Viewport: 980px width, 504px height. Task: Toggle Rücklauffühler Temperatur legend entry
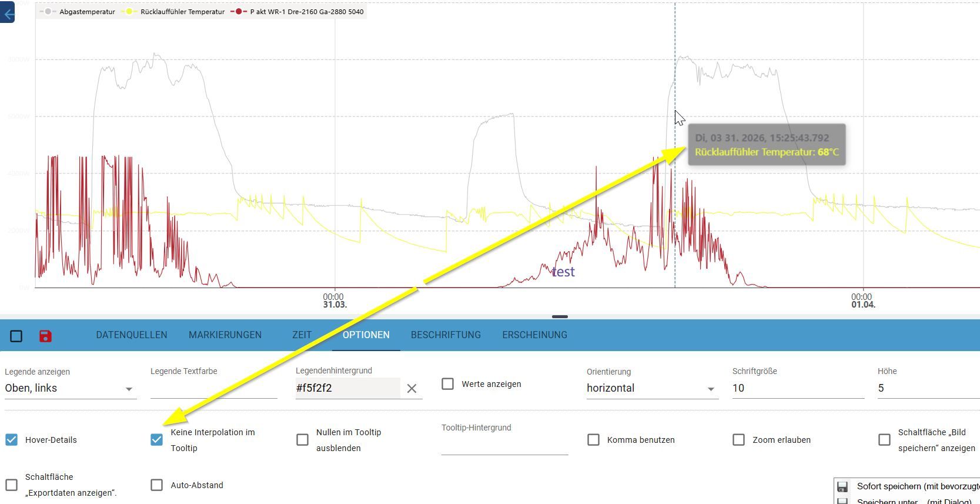point(172,11)
